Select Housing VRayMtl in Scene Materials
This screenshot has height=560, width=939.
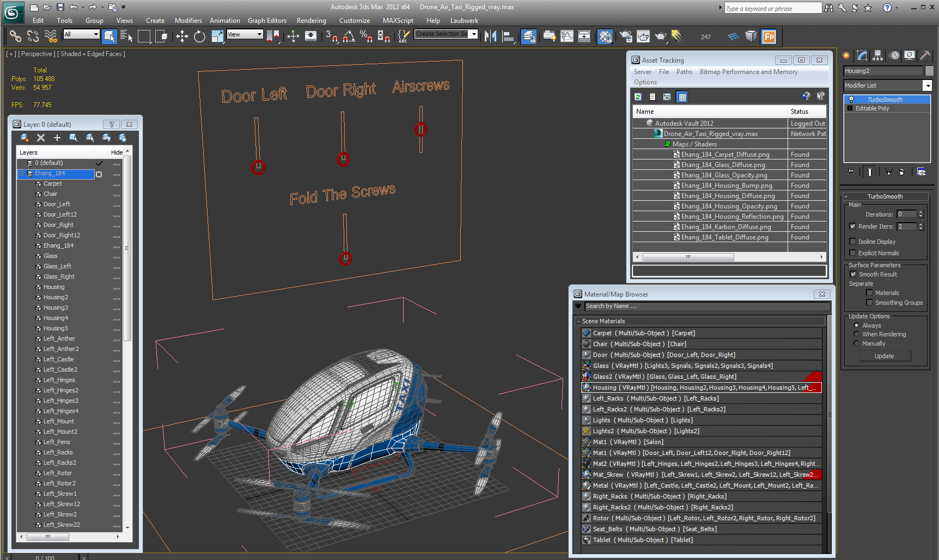coord(702,387)
